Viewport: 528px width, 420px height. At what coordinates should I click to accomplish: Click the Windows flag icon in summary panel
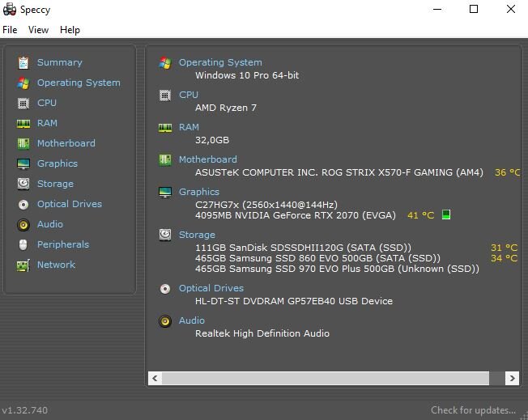pyautogui.click(x=165, y=62)
